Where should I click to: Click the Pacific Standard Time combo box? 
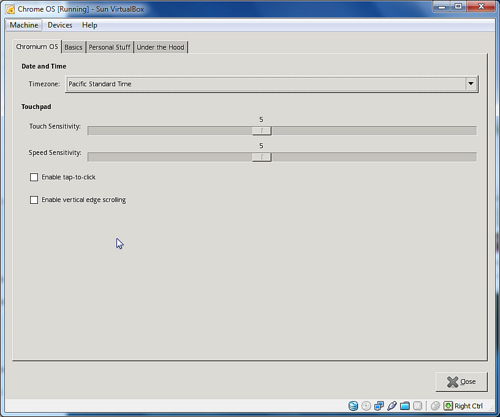click(x=272, y=84)
